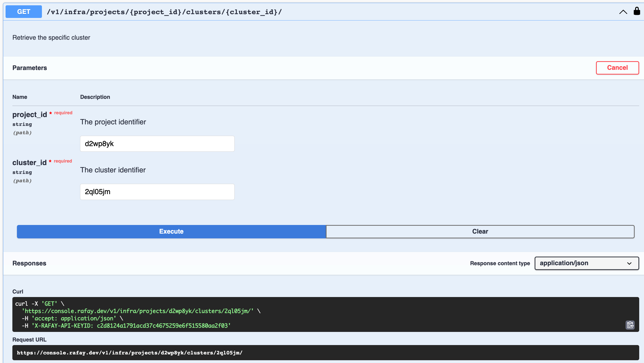Screen dimensions: 644x363
Task: Click the cluster_id parameter name
Action: (x=30, y=163)
